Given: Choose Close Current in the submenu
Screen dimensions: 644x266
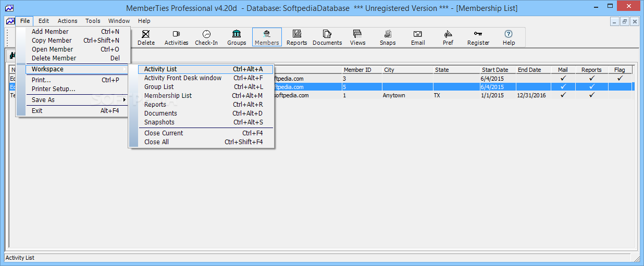Looking at the screenshot, I should (x=205, y=133).
